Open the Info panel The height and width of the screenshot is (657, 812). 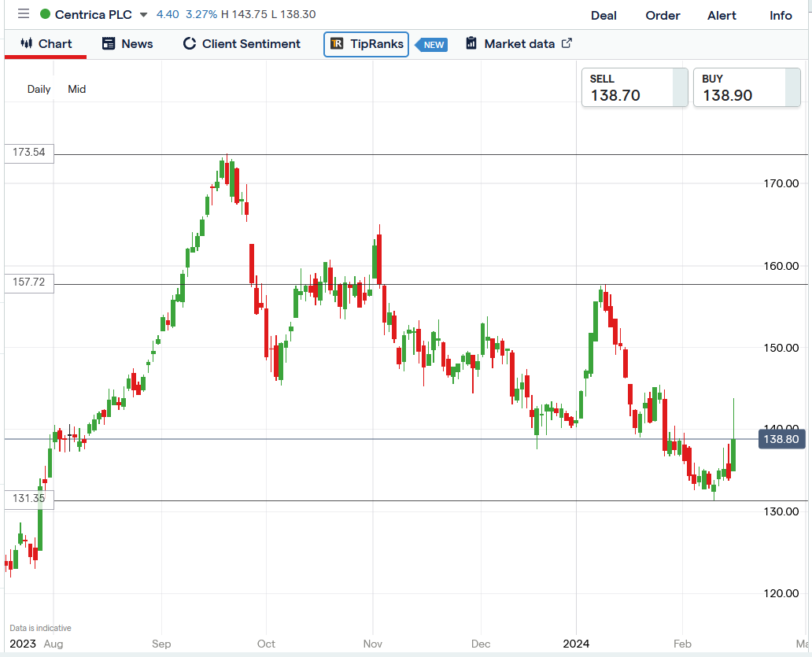[781, 16]
